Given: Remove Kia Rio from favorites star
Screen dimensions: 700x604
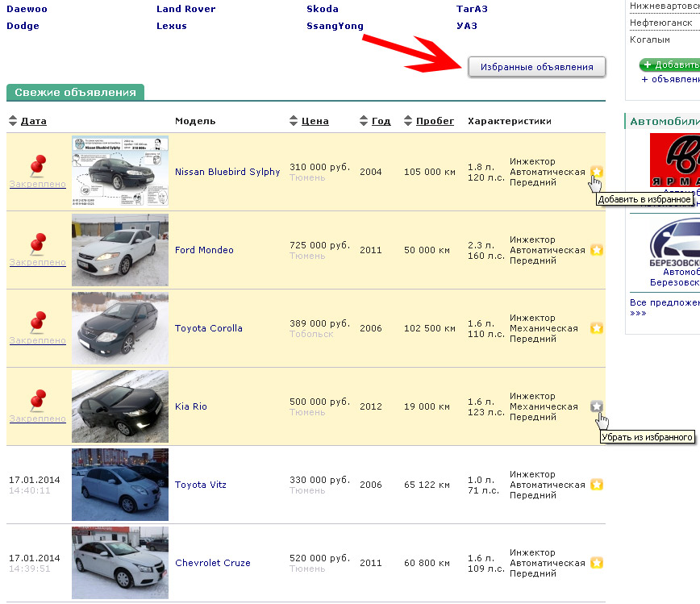Looking at the screenshot, I should [597, 406].
